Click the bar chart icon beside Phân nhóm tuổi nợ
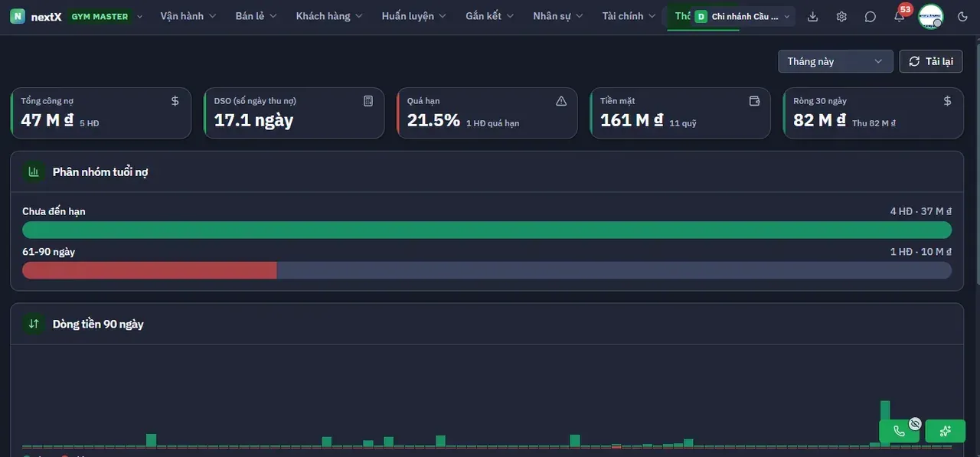Screen dimensions: 980x457 coord(34,171)
